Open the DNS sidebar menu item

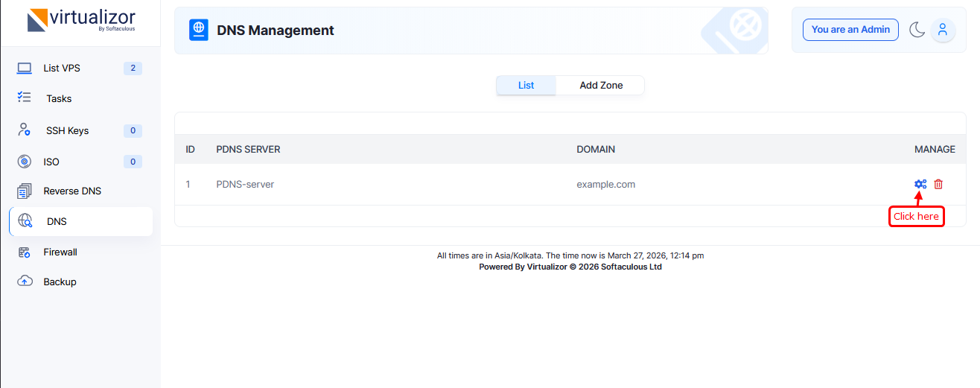point(57,221)
